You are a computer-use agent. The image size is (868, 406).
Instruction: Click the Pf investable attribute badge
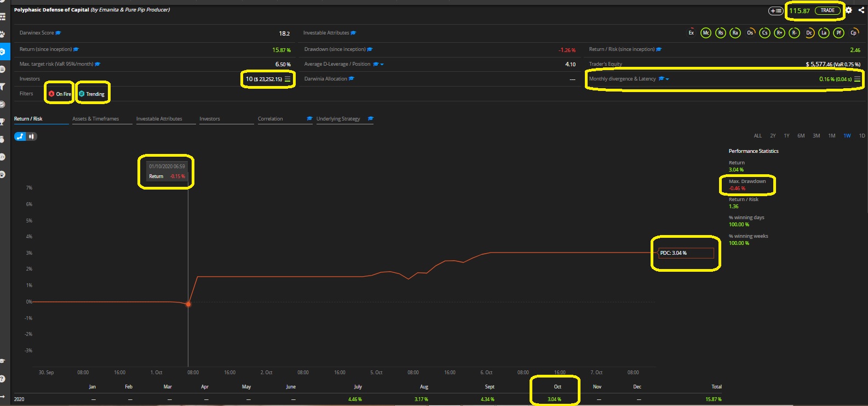pyautogui.click(x=838, y=33)
